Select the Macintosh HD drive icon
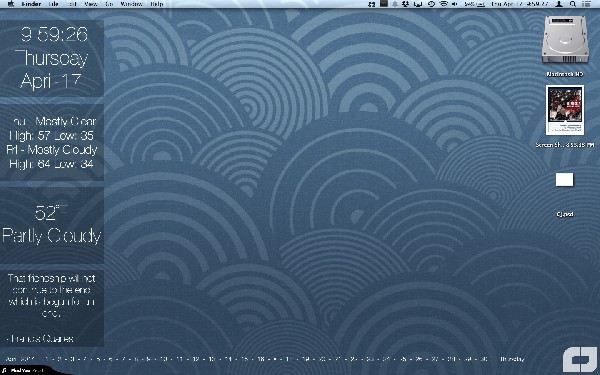The height and width of the screenshot is (375, 600). pyautogui.click(x=565, y=39)
